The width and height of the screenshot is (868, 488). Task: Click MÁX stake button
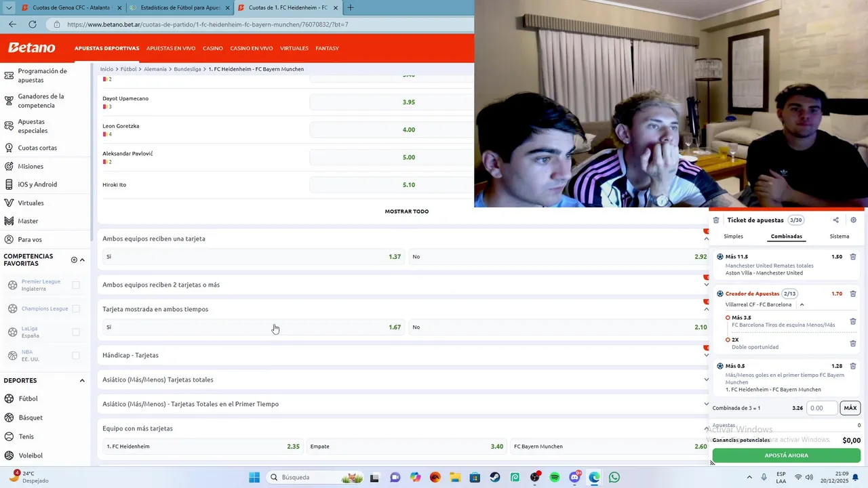pyautogui.click(x=850, y=408)
